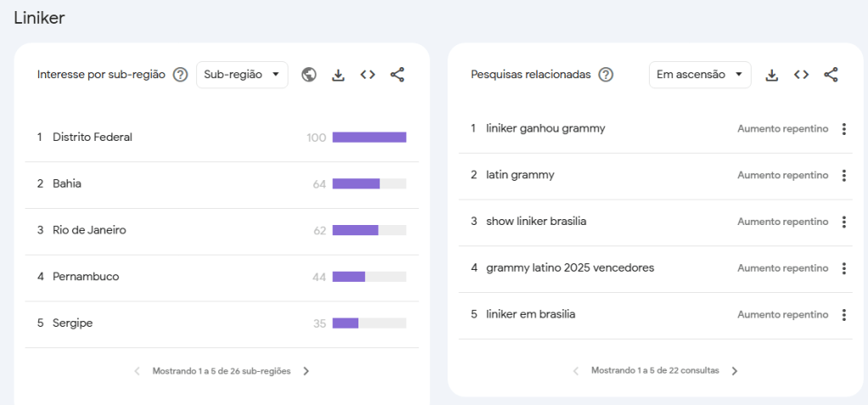Click the Pernambuco interest bar
This screenshot has height=405, width=868.
(x=369, y=277)
